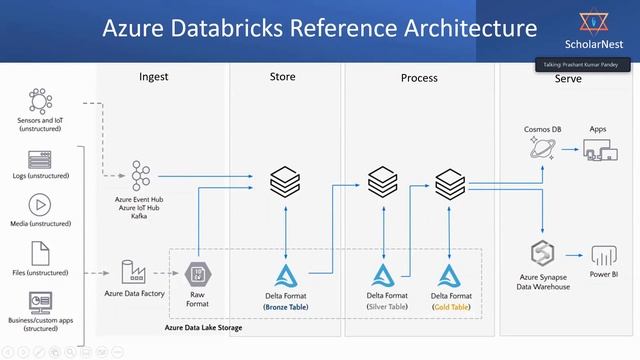Click the "Azure Event Hub" label text

tap(139, 199)
